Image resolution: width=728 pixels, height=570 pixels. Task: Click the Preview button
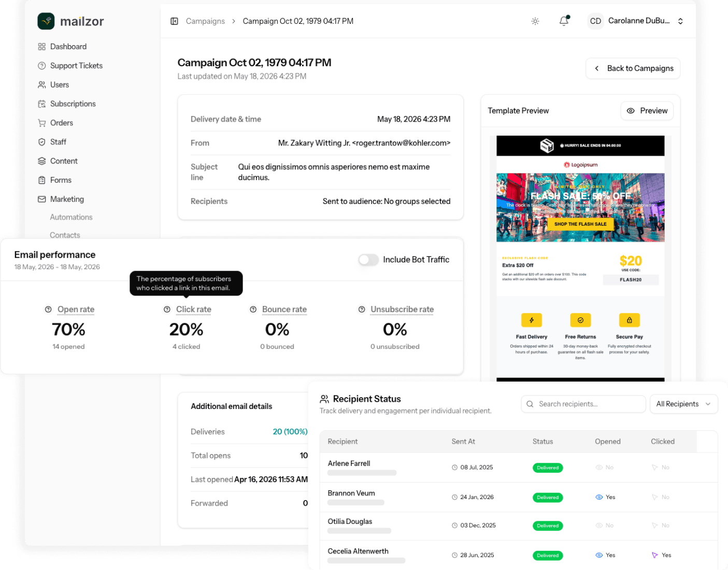coord(647,111)
